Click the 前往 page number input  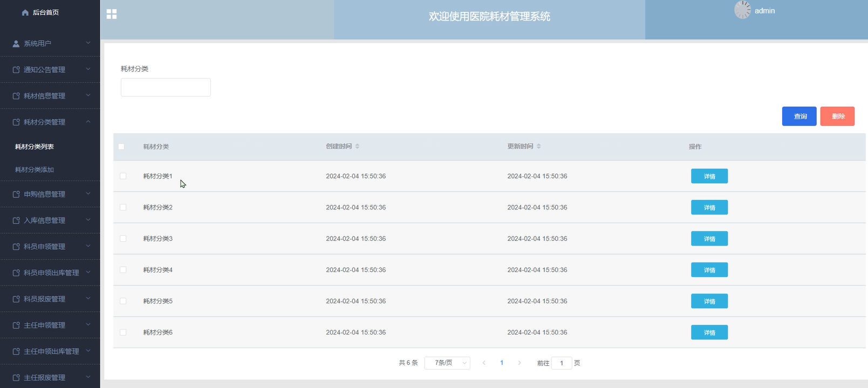[562, 363]
